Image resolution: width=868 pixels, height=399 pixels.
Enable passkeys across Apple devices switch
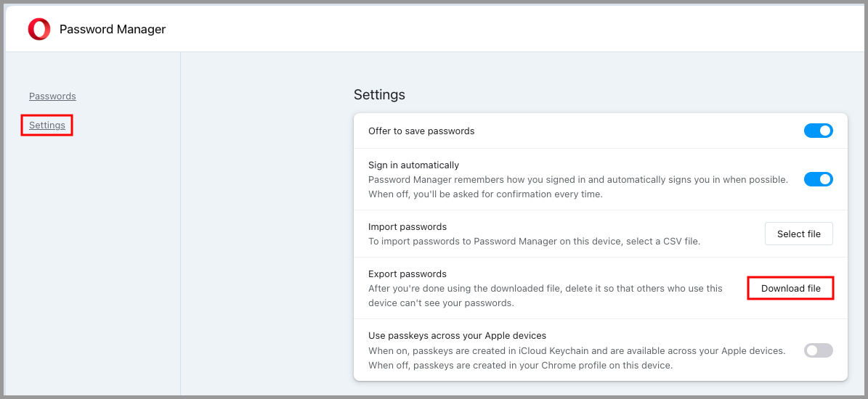point(818,350)
